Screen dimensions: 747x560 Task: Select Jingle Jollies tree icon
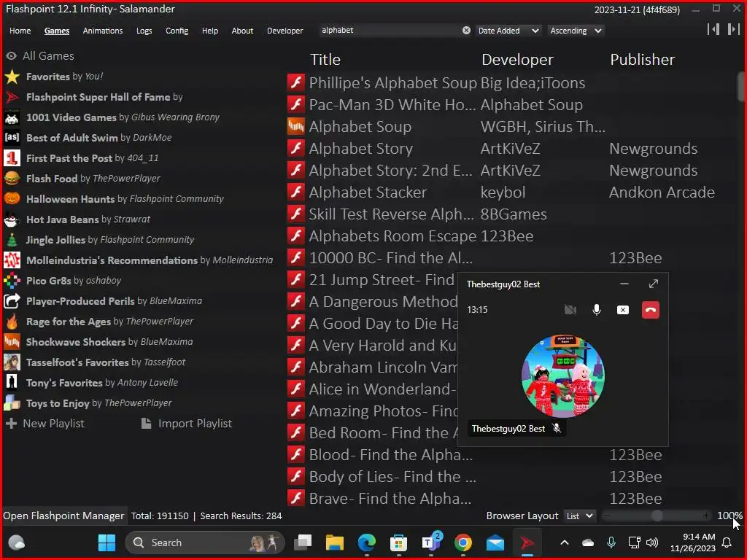pos(12,240)
